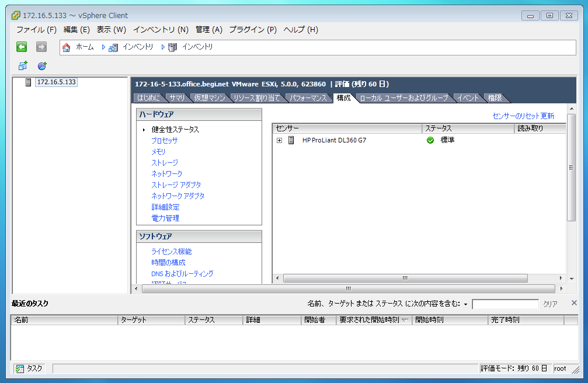588x383 pixels.
Task: Open the ファイル (F) menu
Action: point(36,30)
